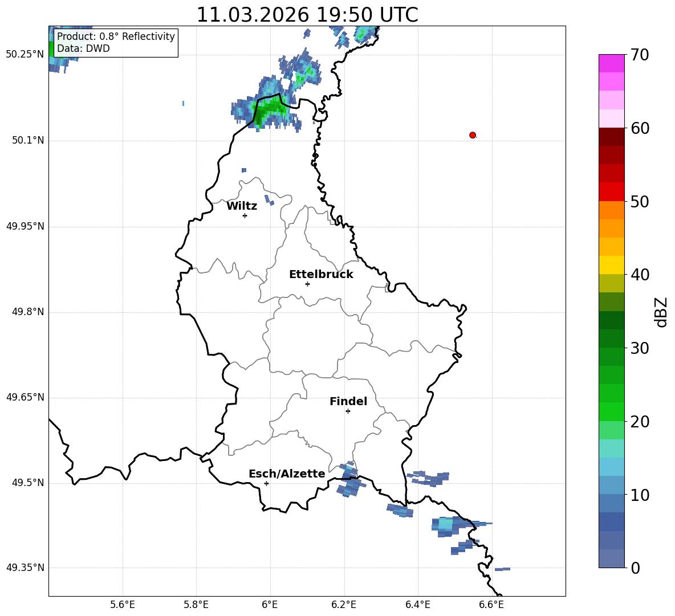The image size is (675, 616).
Task: Click the 'Product: 0.8° Reflectivity' label
Action: [116, 36]
